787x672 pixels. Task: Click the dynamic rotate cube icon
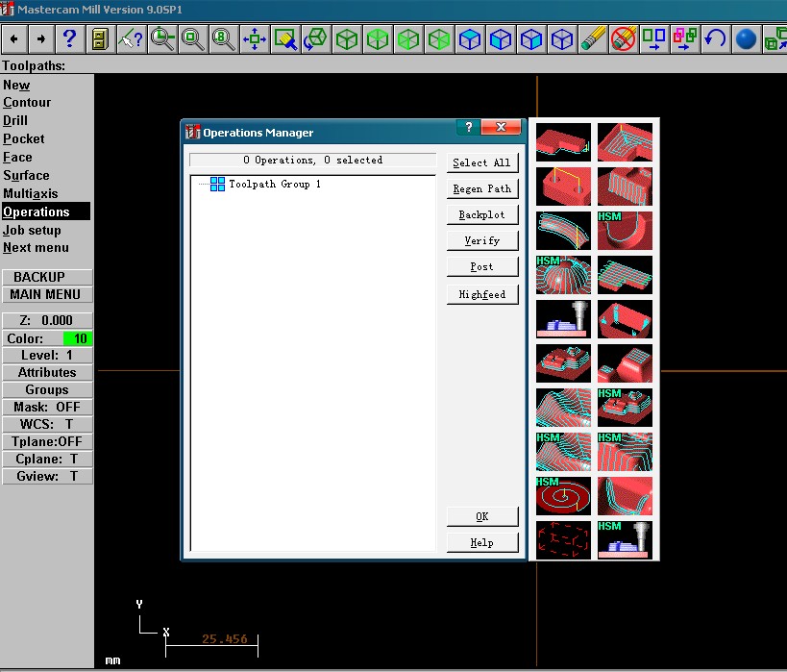click(316, 38)
